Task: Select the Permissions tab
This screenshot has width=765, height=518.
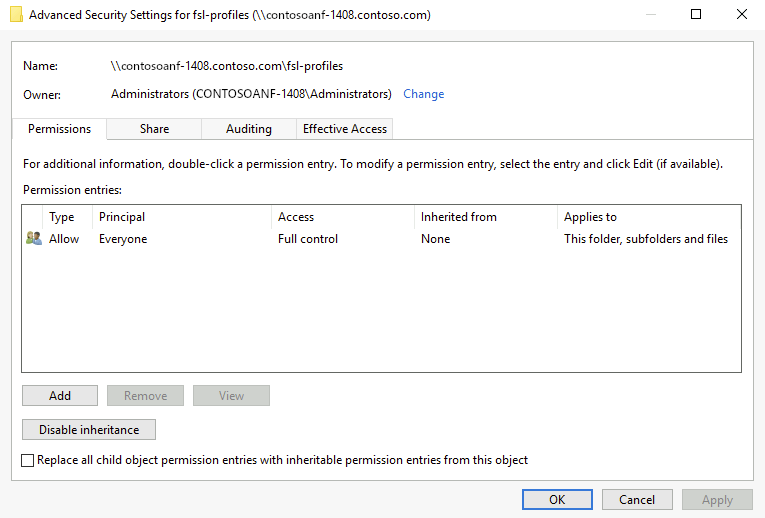Action: [x=60, y=129]
